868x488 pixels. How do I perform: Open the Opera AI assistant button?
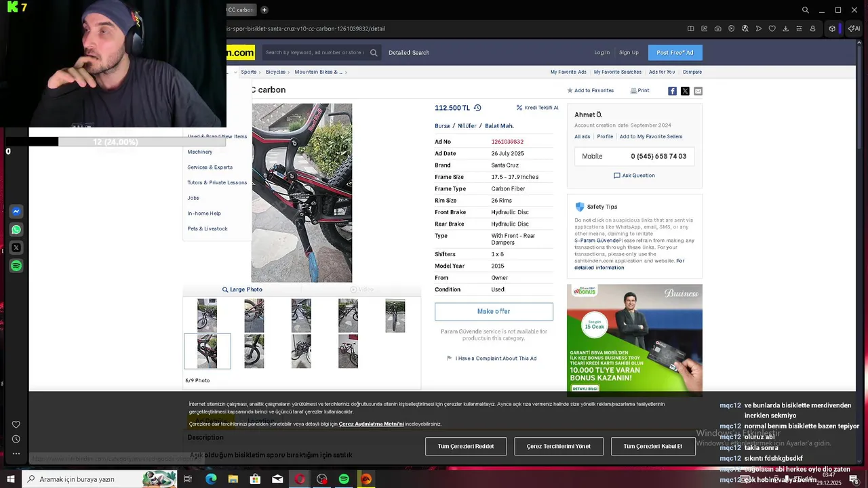click(x=854, y=28)
